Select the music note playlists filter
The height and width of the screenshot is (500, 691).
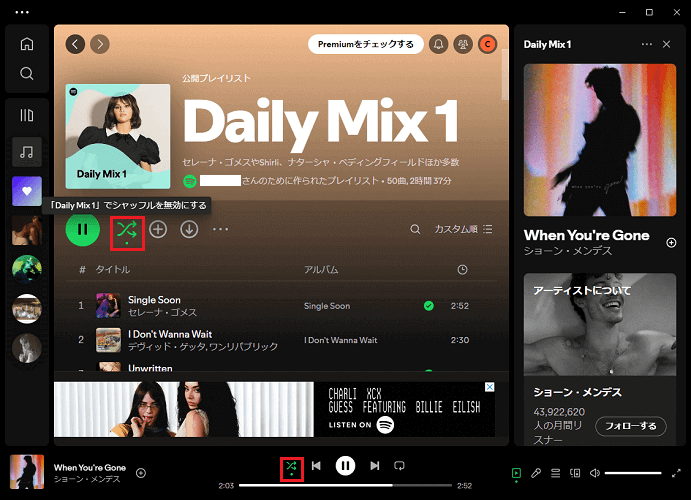(x=27, y=152)
